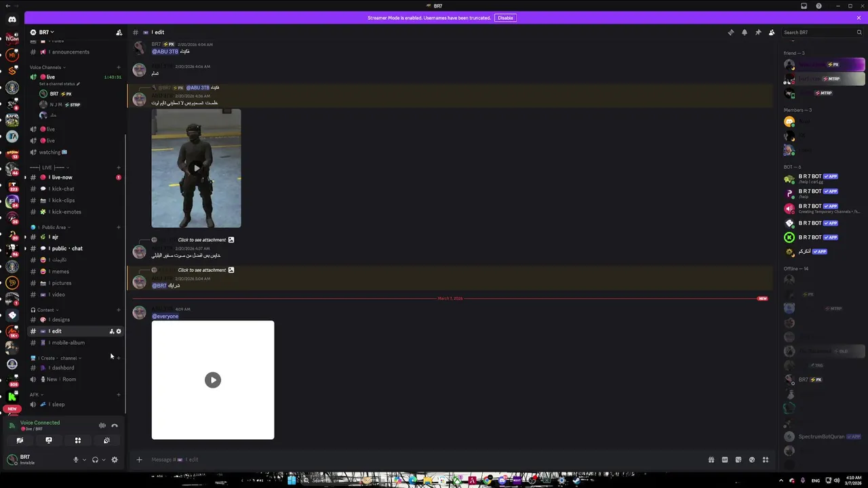Open BR7 server name dropdown

coord(46,33)
